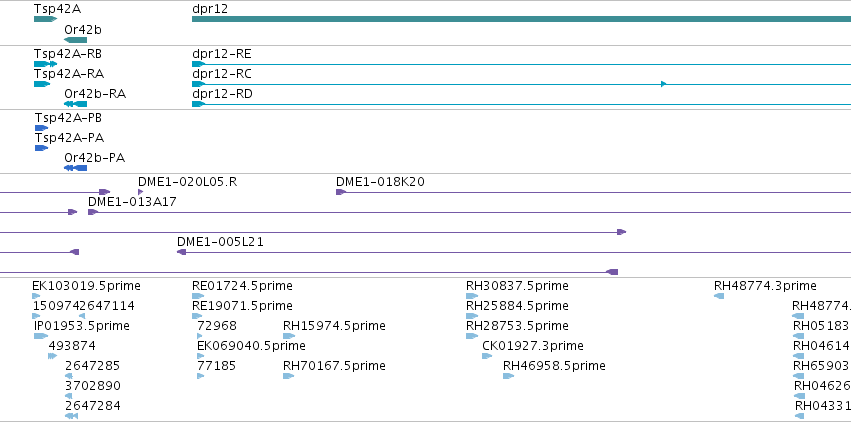Select the RE01724.5prime EST arrow
The image size is (851, 422).
(198, 296)
